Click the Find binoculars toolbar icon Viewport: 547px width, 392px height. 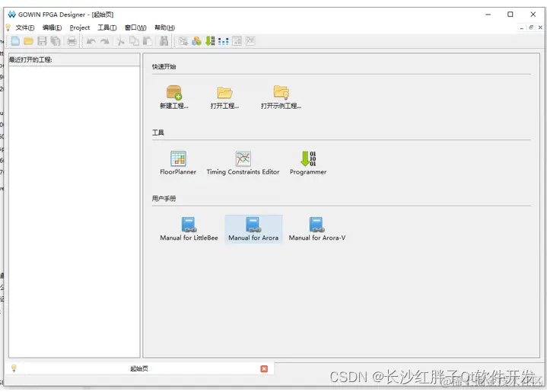[x=164, y=41]
